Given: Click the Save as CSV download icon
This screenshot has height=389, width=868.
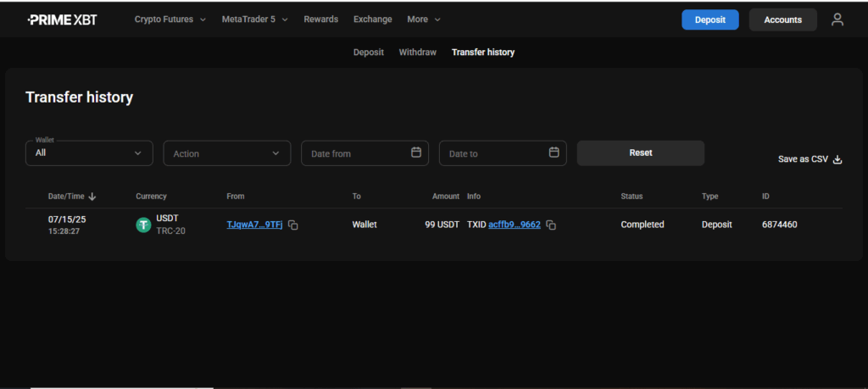Looking at the screenshot, I should [x=837, y=159].
